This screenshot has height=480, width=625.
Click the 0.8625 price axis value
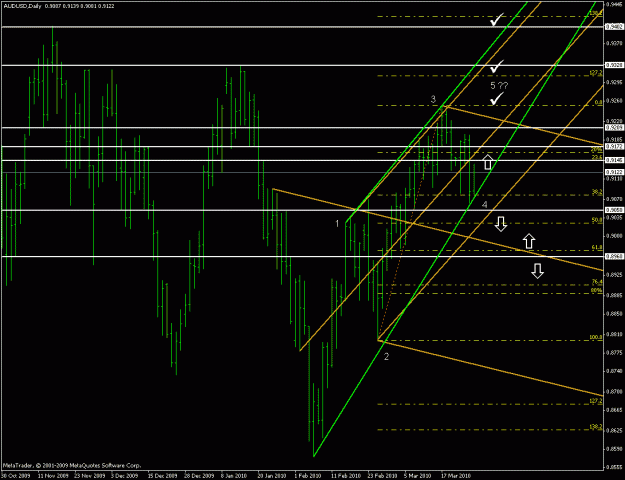click(613, 430)
